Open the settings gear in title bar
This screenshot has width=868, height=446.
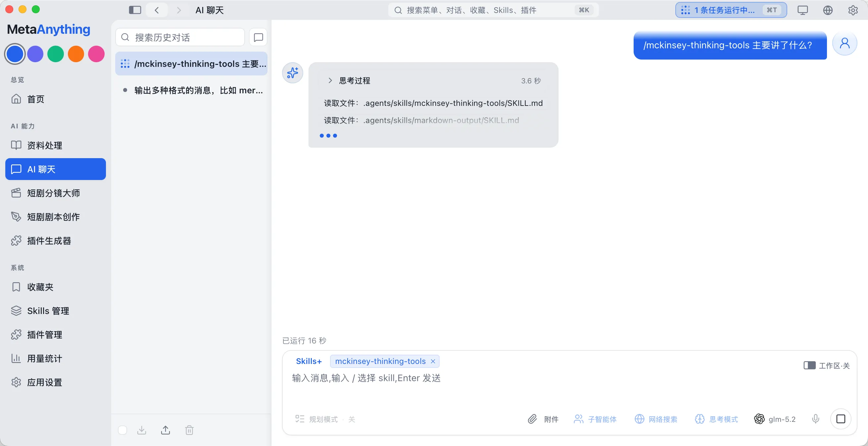tap(853, 10)
